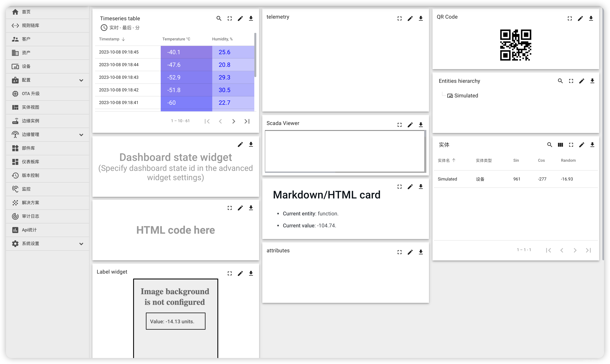Expand Scada Viewer to fullscreen
Image resolution: width=610 pixels, height=364 pixels.
pos(400,125)
